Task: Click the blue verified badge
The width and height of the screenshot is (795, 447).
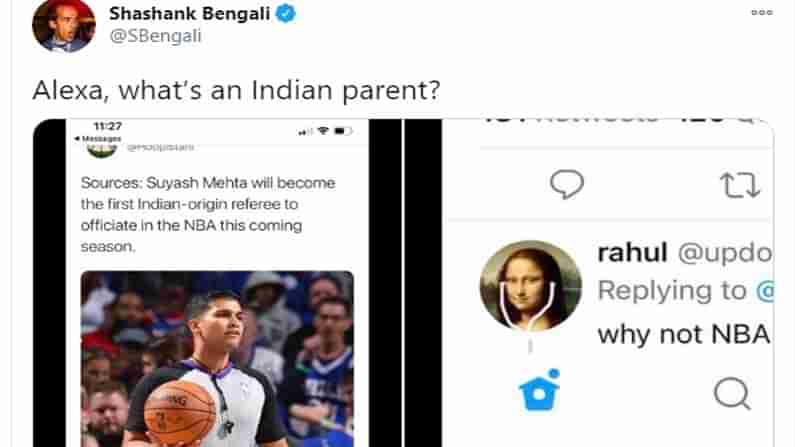Action: [285, 14]
